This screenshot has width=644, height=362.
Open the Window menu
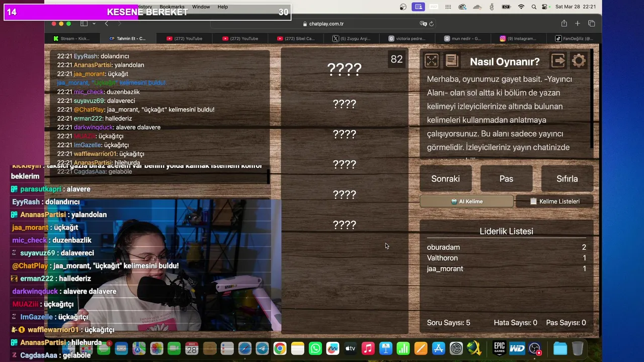[201, 7]
